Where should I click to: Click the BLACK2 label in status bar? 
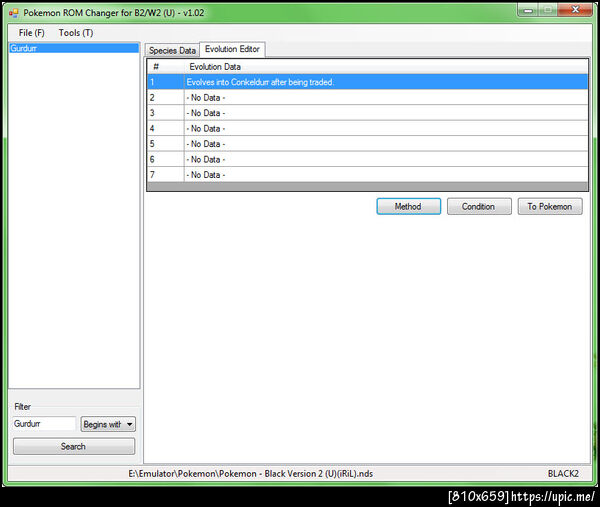pos(563,474)
